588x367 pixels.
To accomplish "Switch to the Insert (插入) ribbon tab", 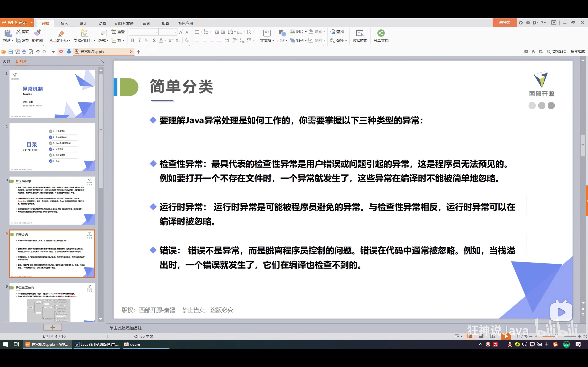I will [x=64, y=23].
